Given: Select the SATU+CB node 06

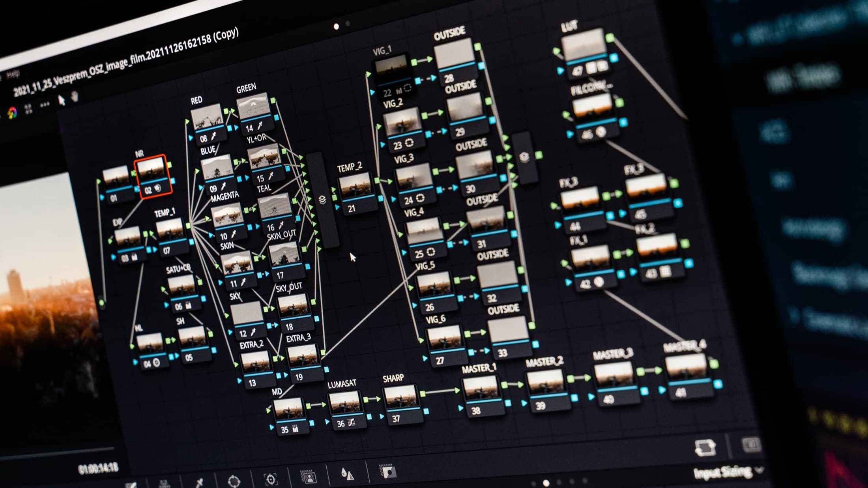Looking at the screenshot, I should tap(183, 294).
